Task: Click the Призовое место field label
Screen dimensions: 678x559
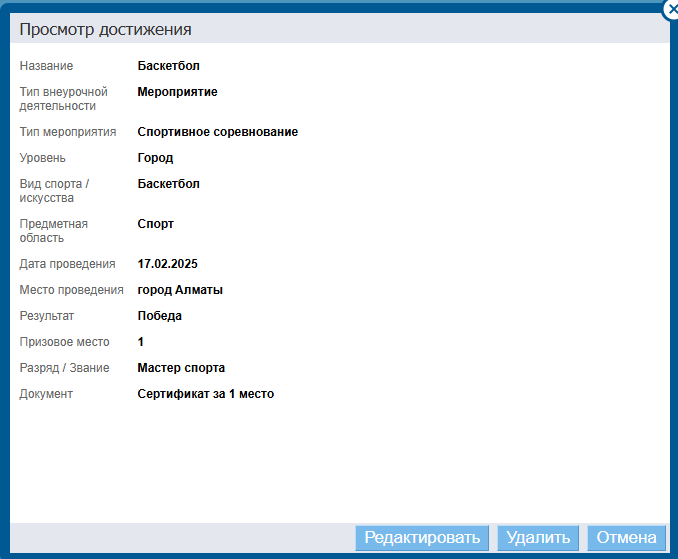Action: (x=64, y=342)
